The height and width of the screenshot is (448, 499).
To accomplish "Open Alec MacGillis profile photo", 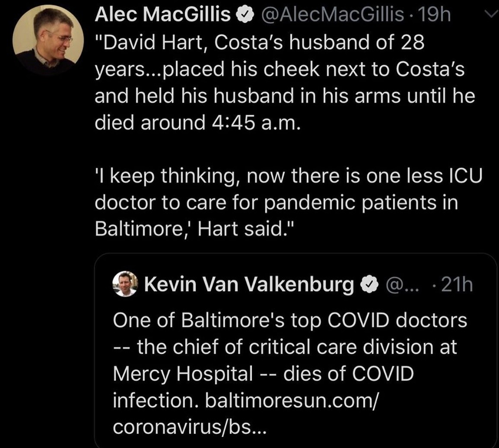I will 48,41.
